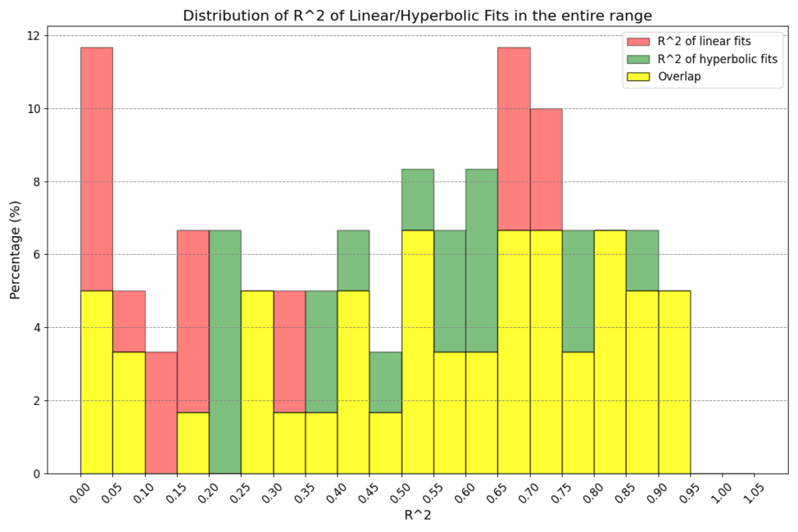This screenshot has width=798, height=532.
Task: Click the x-axis tick label 1.00
Action: (720, 493)
